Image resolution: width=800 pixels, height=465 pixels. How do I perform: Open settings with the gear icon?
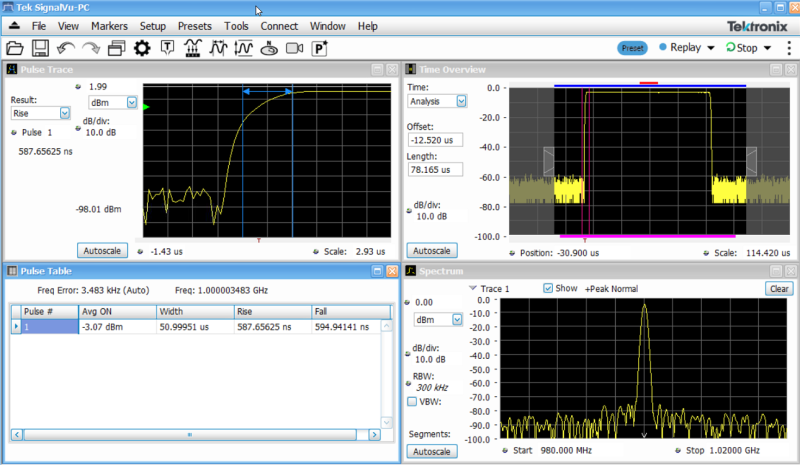(141, 48)
